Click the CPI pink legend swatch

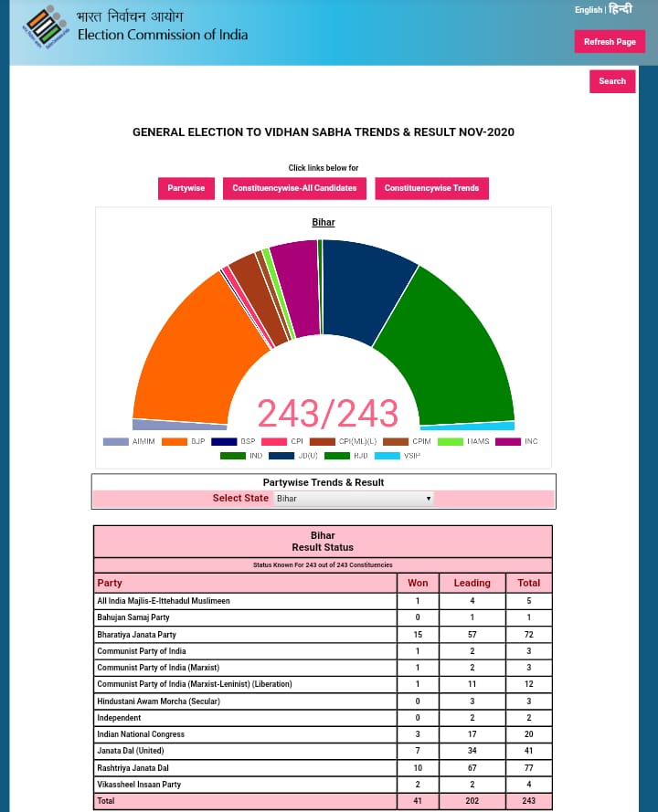click(274, 442)
